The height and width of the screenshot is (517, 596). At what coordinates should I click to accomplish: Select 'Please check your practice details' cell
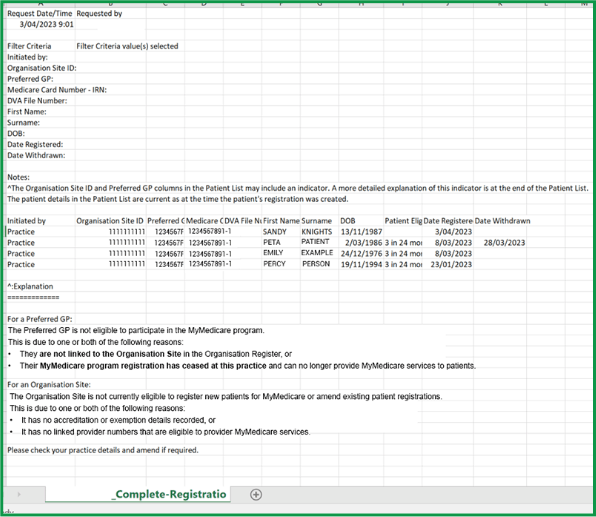tap(103, 450)
